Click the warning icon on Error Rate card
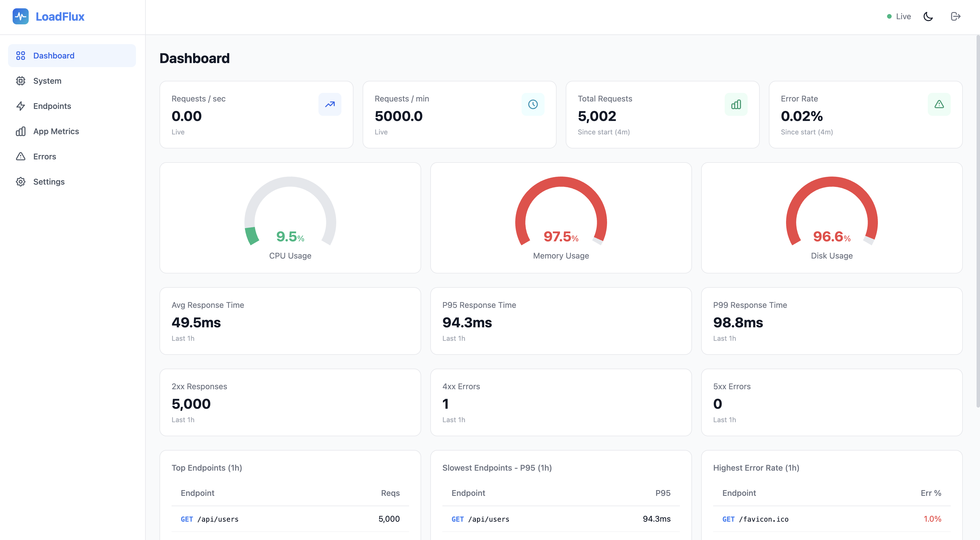 [939, 104]
